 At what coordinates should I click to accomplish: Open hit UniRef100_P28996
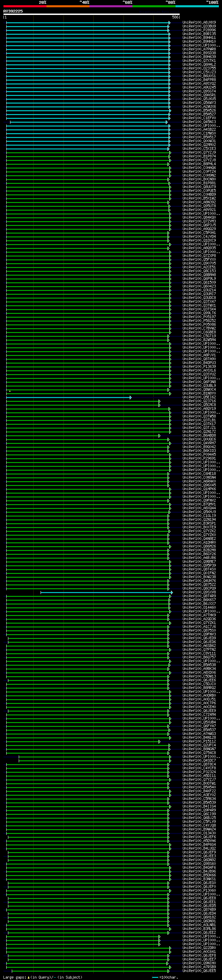pyautogui.click(x=199, y=30)
